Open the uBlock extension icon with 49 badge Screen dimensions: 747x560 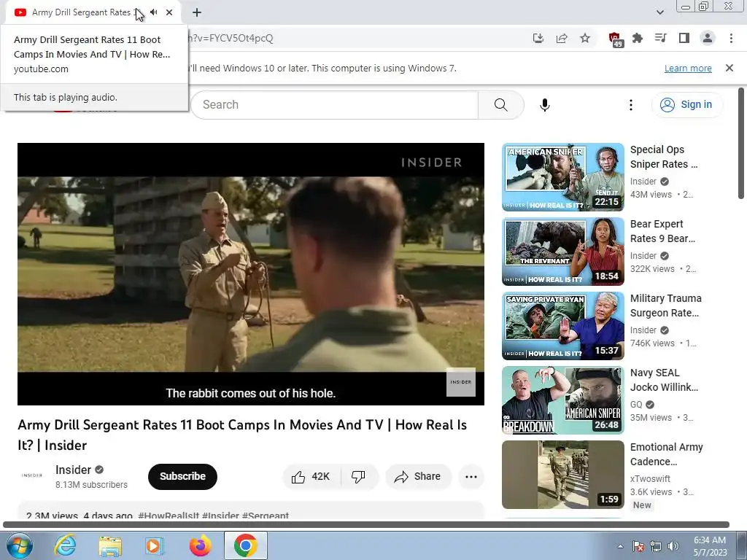coord(615,39)
